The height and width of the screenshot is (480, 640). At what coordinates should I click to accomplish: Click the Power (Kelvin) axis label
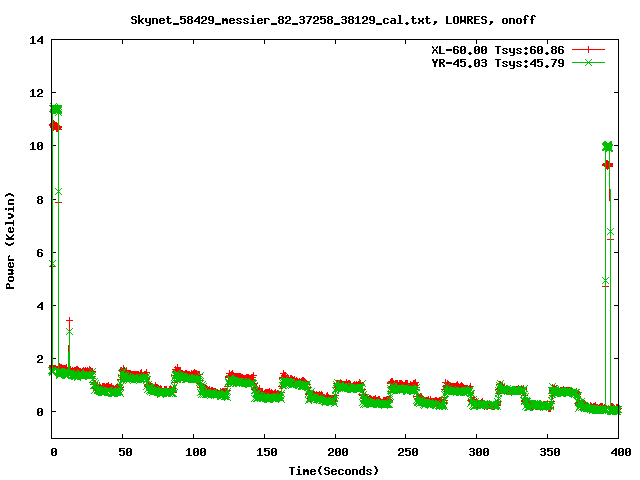[10, 241]
